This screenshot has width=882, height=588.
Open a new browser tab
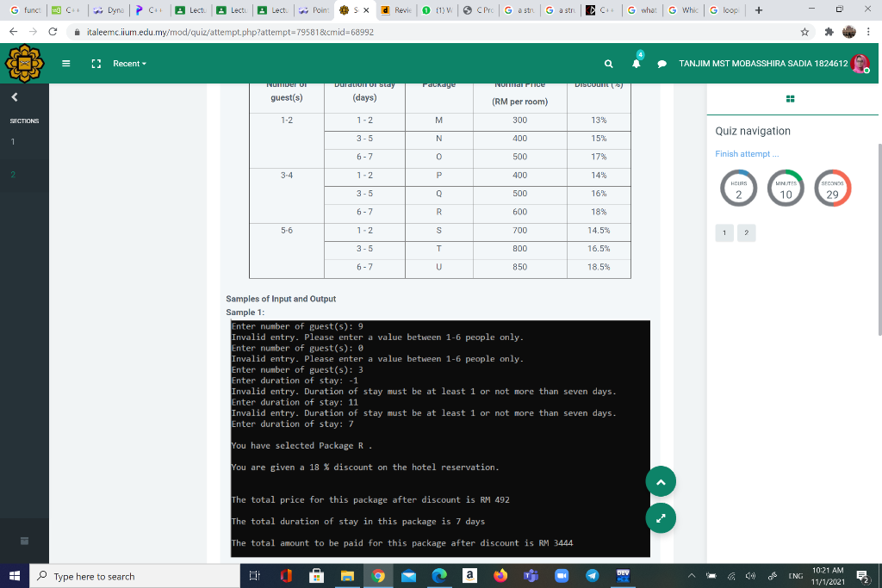click(757, 10)
